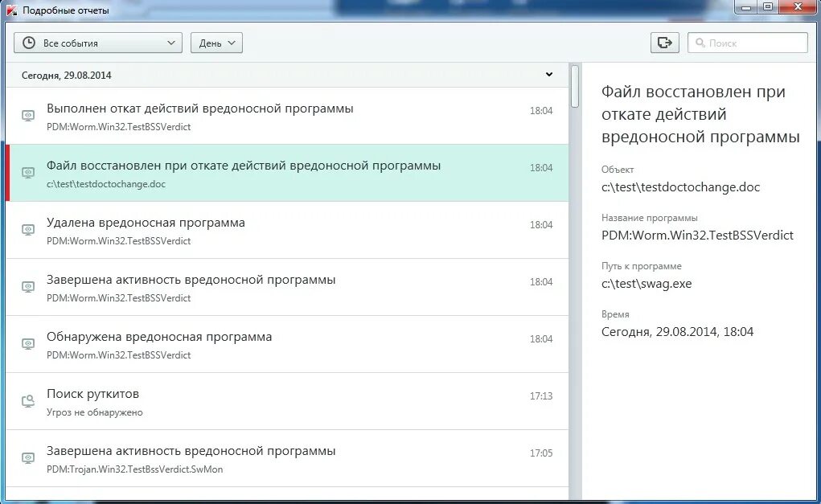Click 'c:\test\swag.exe' program path

point(647,284)
